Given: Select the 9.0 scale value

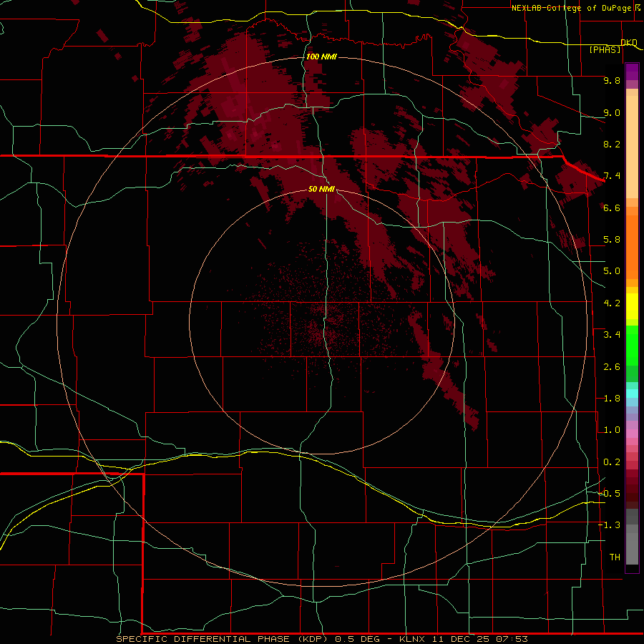Looking at the screenshot, I should pyautogui.click(x=612, y=112).
